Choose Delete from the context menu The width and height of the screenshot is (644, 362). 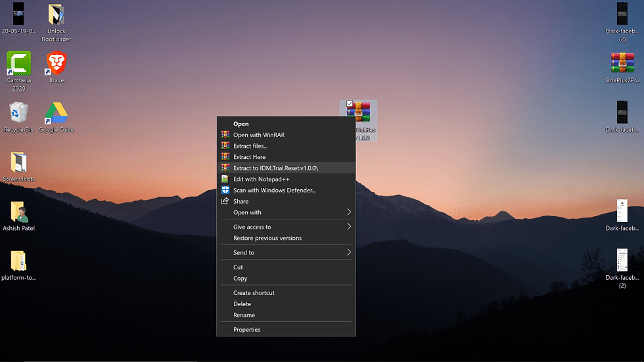click(x=286, y=304)
